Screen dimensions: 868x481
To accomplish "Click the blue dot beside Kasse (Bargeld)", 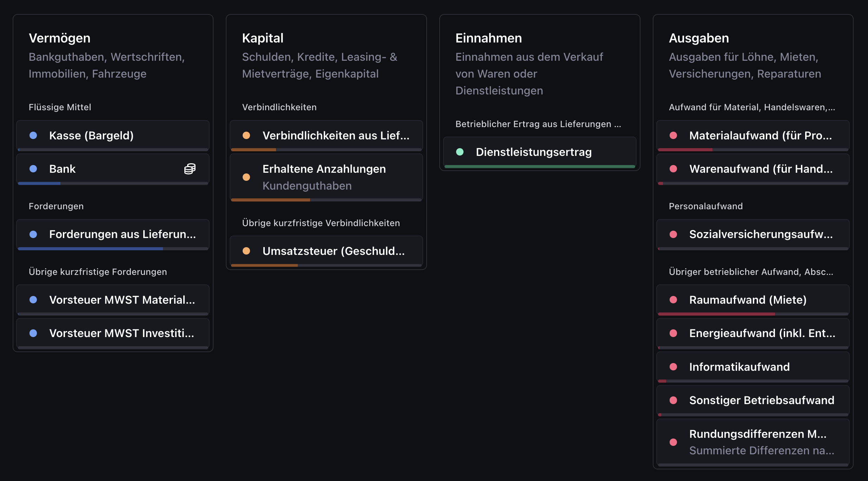I will [x=33, y=136].
